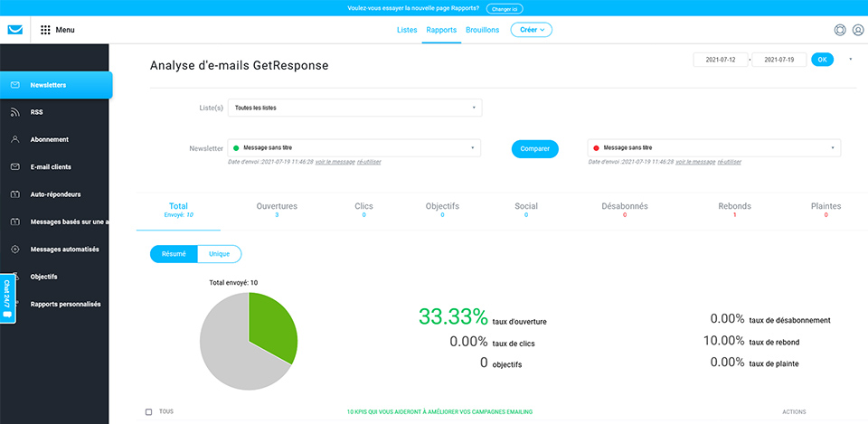
Task: Switch to the Objectifs report tab
Action: [442, 209]
